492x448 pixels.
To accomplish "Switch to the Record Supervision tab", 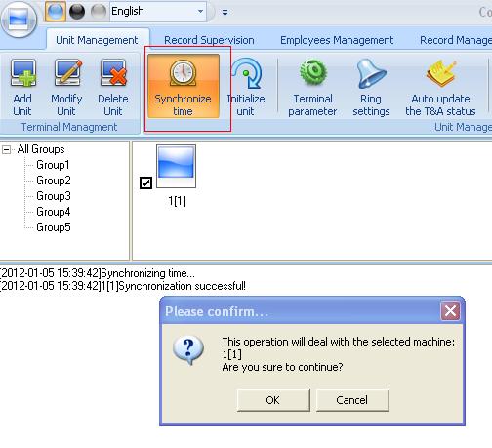I will 209,40.
